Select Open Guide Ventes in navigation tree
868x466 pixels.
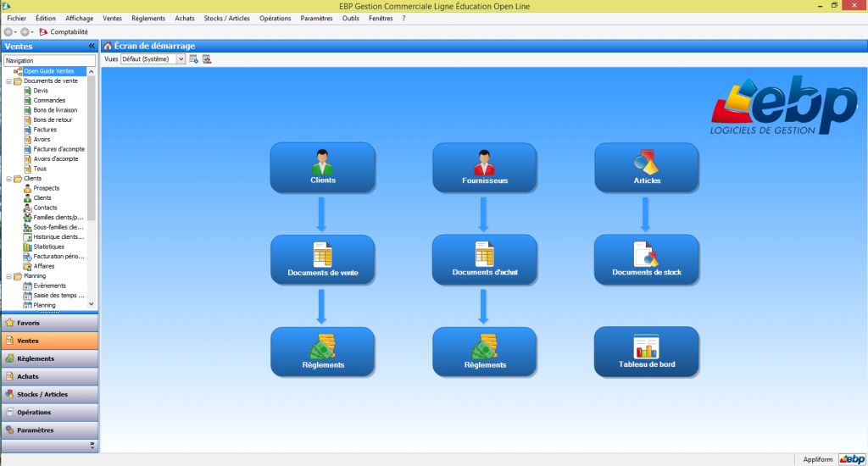[48, 71]
